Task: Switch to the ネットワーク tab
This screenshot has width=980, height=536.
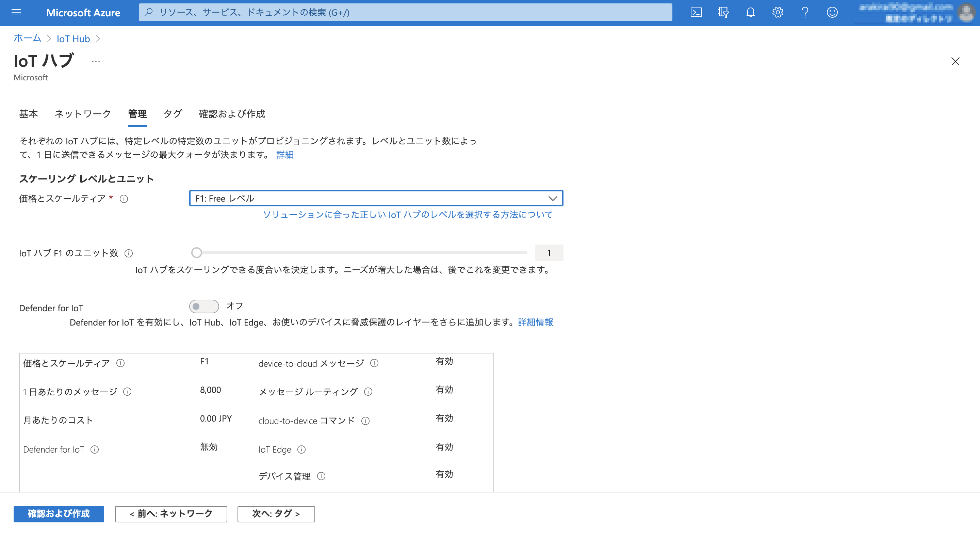Action: pyautogui.click(x=83, y=114)
